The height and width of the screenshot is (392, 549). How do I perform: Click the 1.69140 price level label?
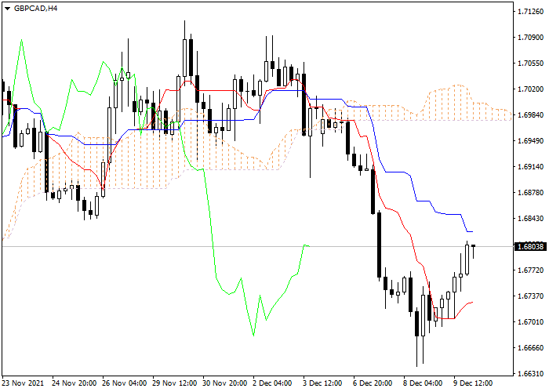click(531, 167)
